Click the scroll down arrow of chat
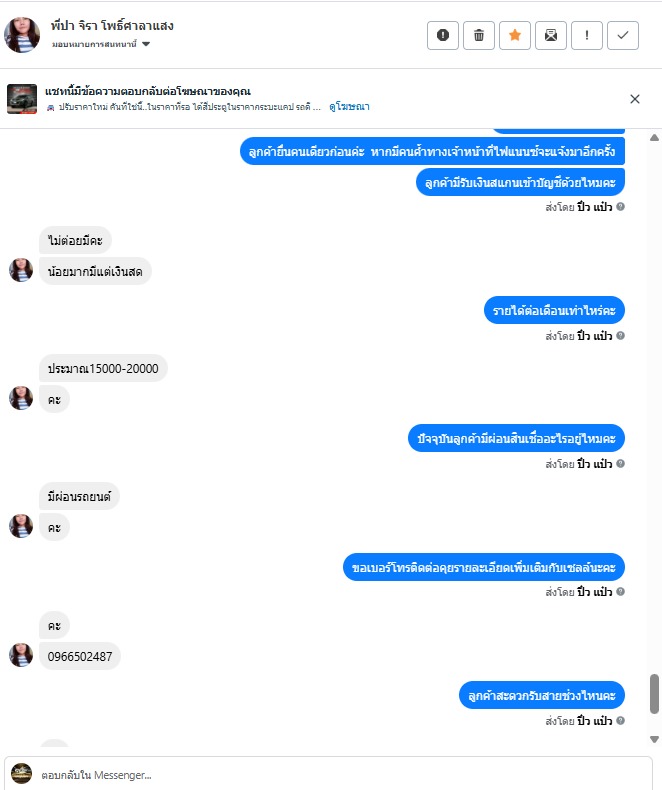 (x=654, y=739)
